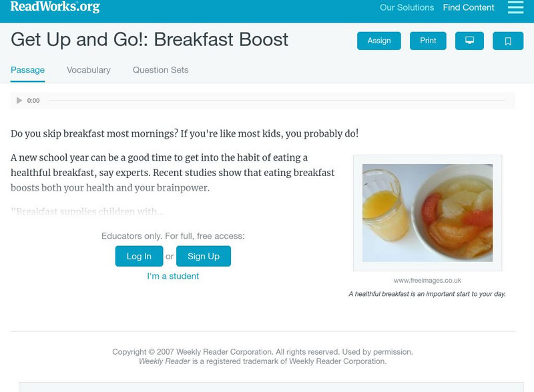The image size is (534, 392).
Task: Click the Print button
Action: (428, 41)
